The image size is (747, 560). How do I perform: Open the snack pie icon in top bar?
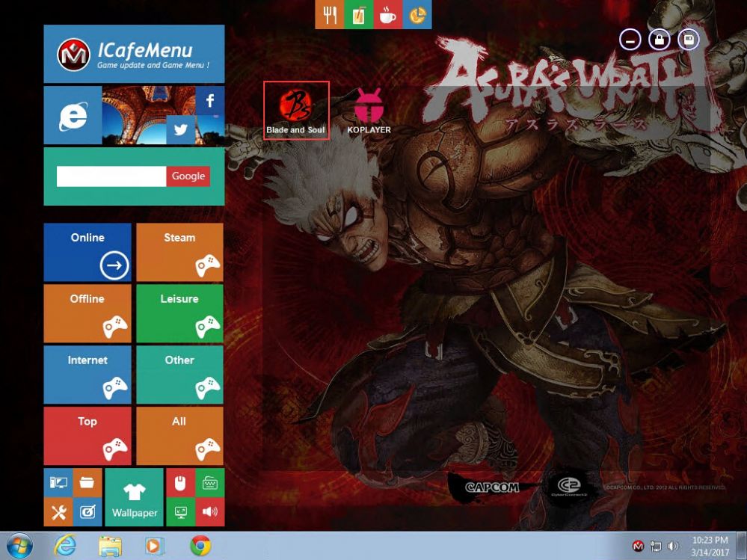tap(417, 14)
